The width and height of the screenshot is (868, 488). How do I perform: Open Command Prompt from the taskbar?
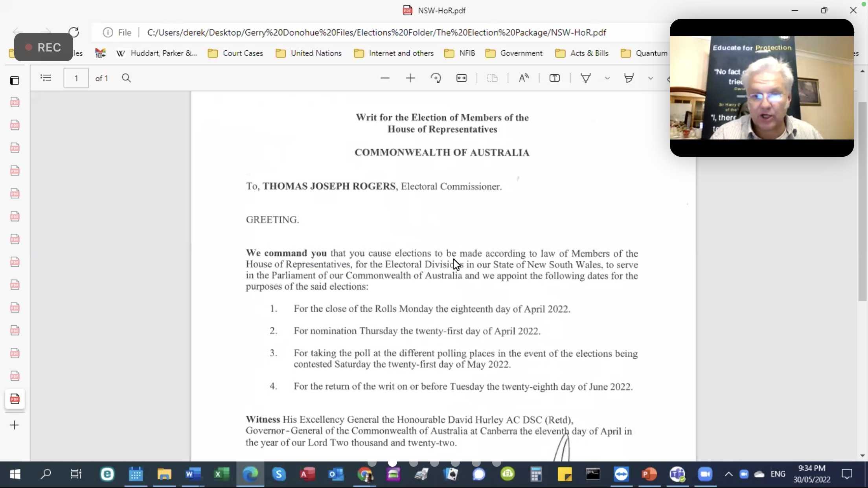[593, 475]
